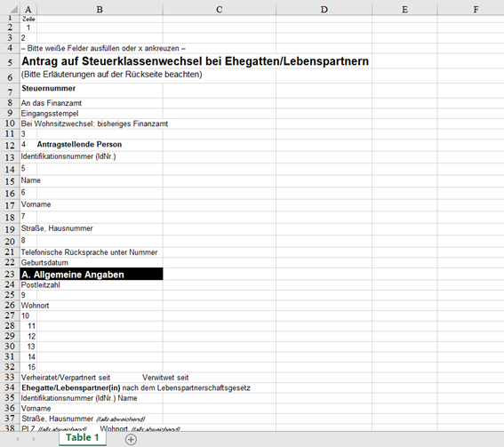This screenshot has height=447, width=504.
Task: Click '(Bitte Erläuterungen auf der Rückseite beachten)'
Action: coord(111,75)
